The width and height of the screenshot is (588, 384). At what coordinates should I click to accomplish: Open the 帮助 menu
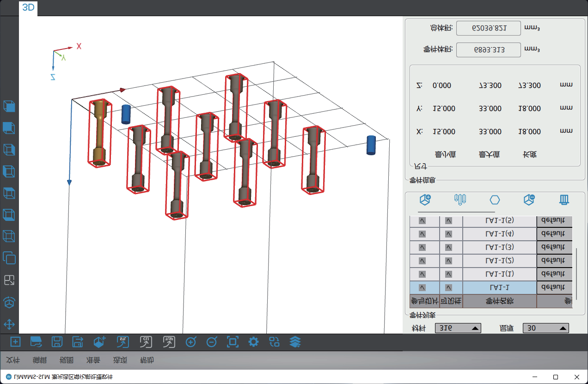pyautogui.click(x=147, y=360)
